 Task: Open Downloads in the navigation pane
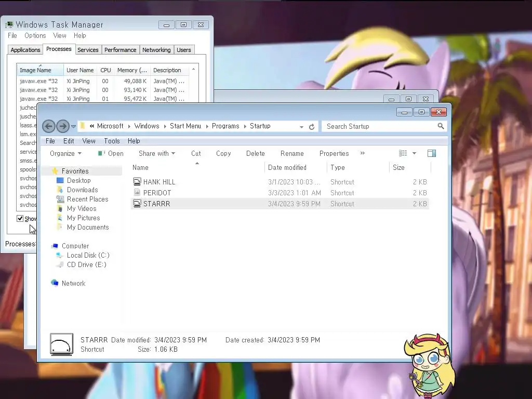click(x=82, y=190)
